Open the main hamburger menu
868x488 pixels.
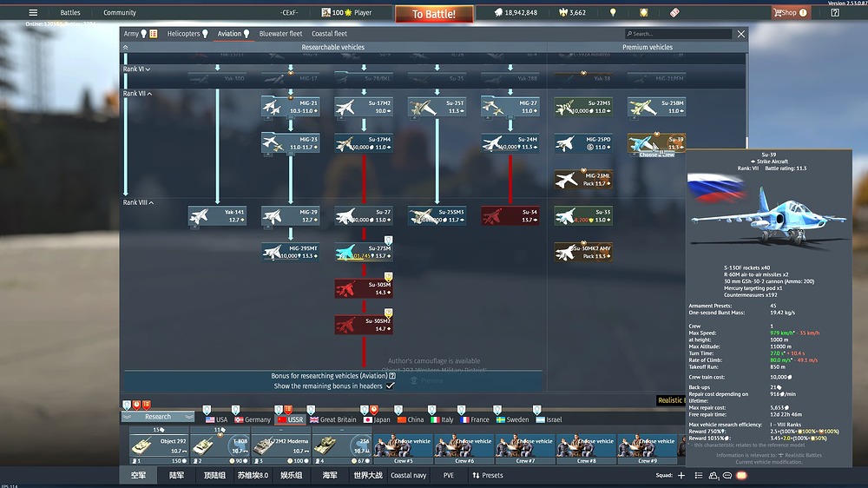tap(33, 13)
